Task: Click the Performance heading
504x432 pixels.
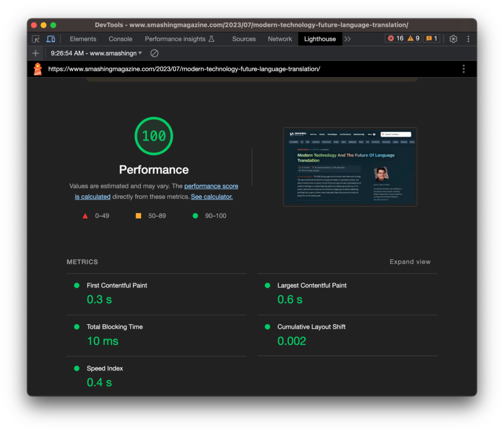Action: pyautogui.click(x=154, y=170)
